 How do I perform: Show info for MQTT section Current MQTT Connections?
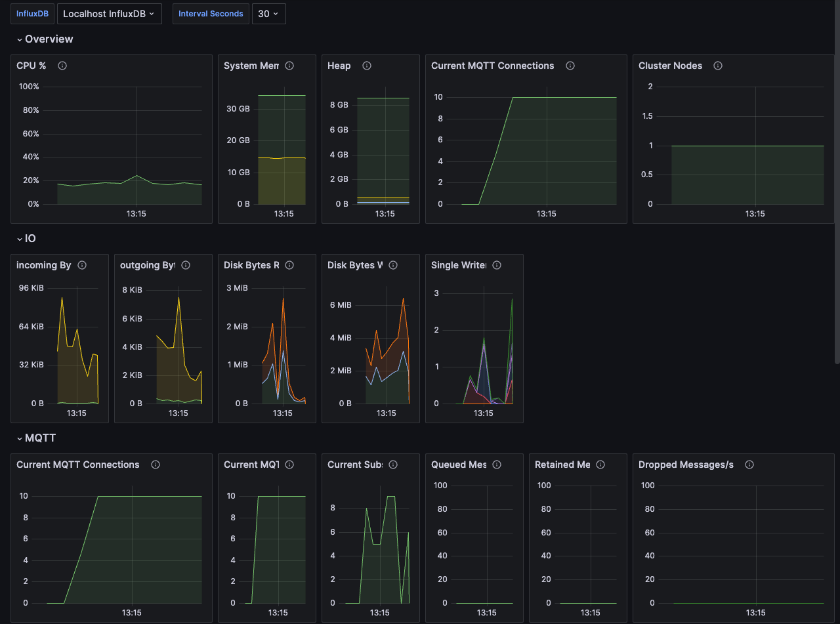[x=156, y=465]
